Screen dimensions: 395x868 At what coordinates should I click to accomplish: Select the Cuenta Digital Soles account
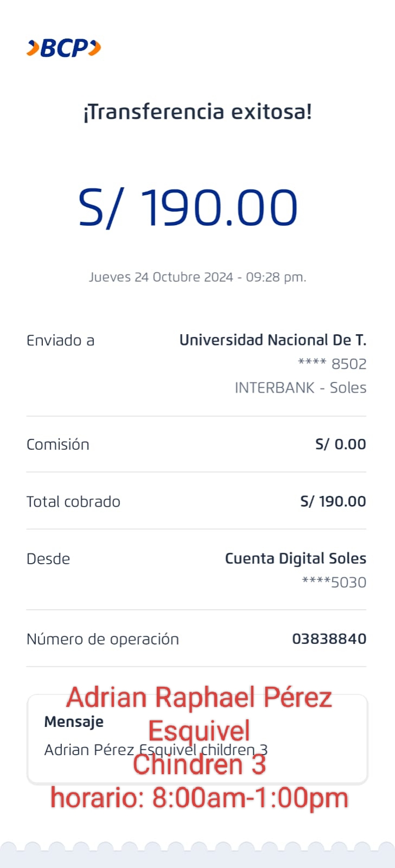pos(295,559)
